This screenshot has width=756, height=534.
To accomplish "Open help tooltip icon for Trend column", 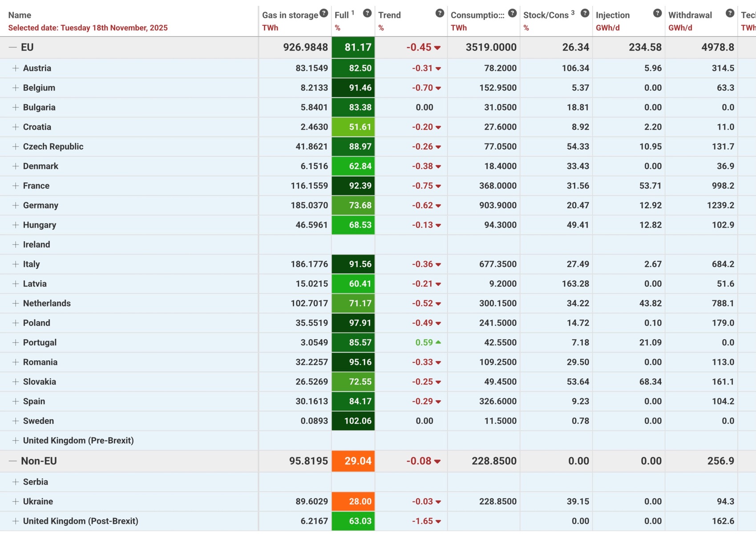I will (x=440, y=13).
